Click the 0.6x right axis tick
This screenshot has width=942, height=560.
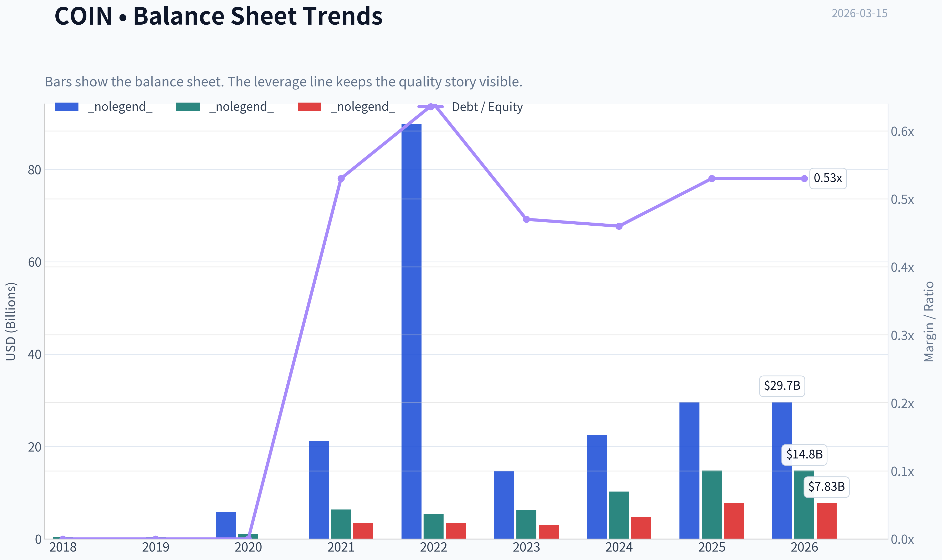(903, 131)
